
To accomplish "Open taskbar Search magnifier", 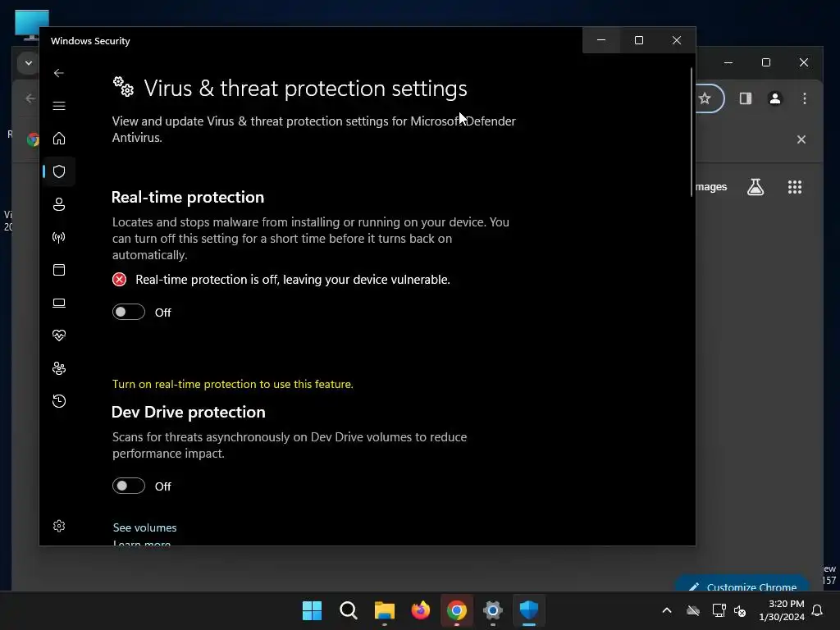I will [x=348, y=610].
